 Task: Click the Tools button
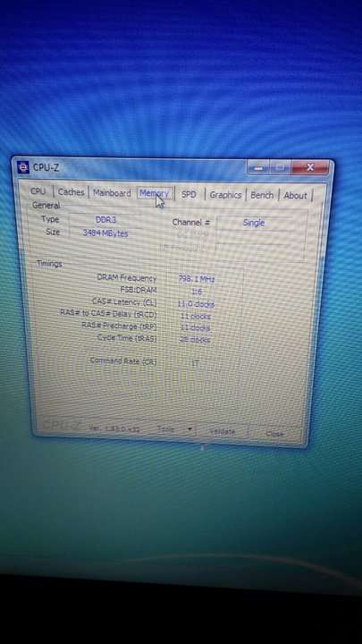coord(166,428)
